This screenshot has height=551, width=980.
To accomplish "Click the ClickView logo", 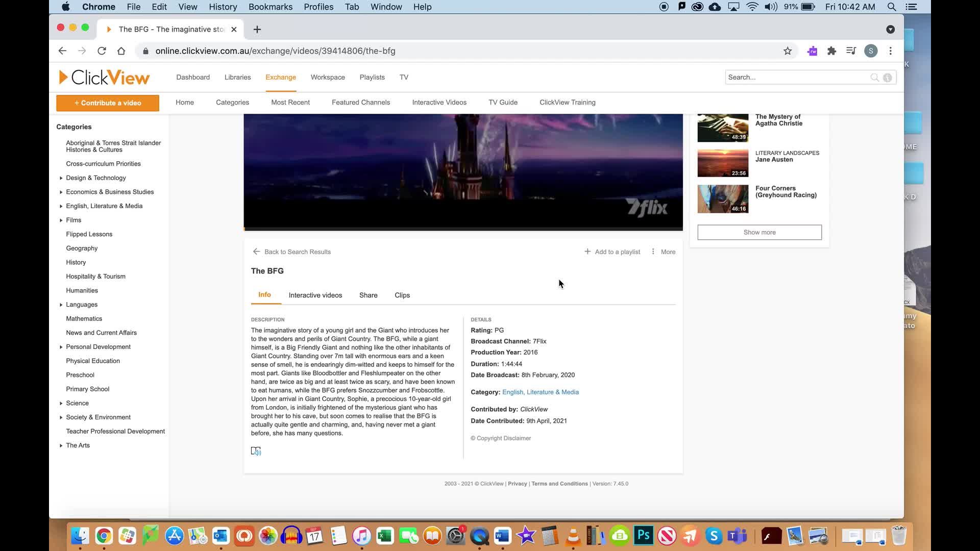I will 105,78.
